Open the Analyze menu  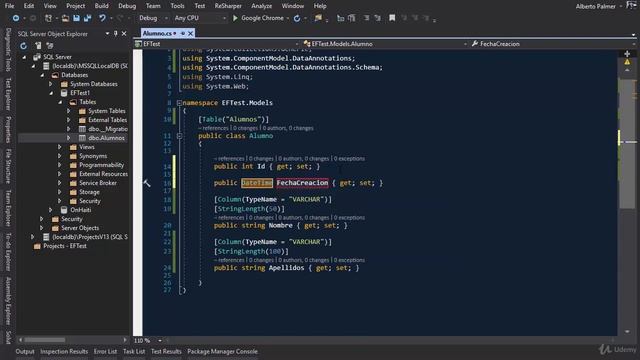pyautogui.click(x=262, y=6)
